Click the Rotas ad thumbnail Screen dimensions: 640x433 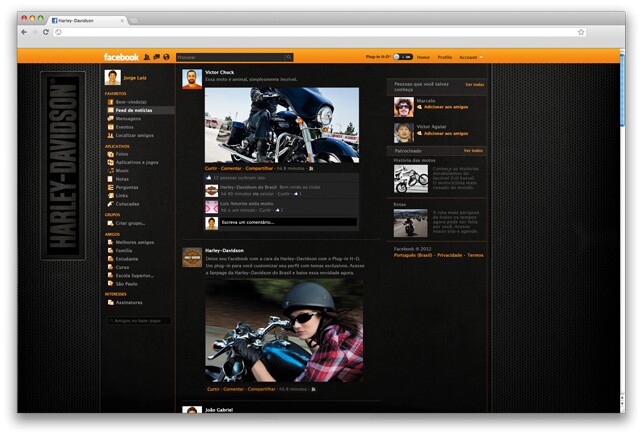[411, 223]
